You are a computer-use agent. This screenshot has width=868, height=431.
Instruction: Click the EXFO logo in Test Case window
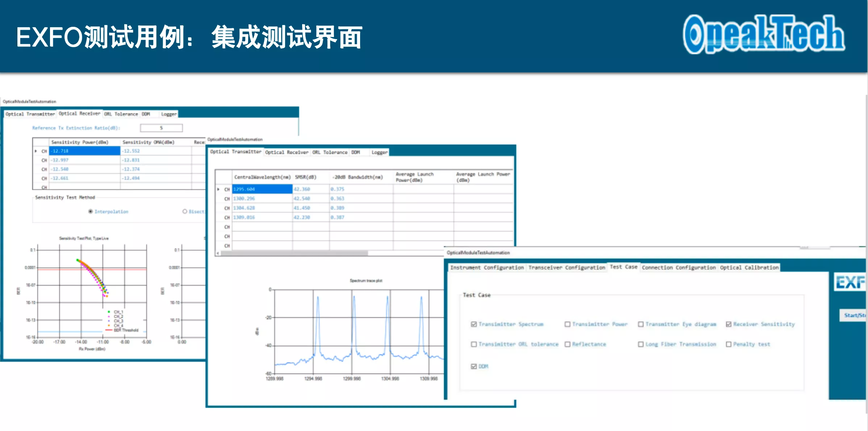tap(850, 282)
